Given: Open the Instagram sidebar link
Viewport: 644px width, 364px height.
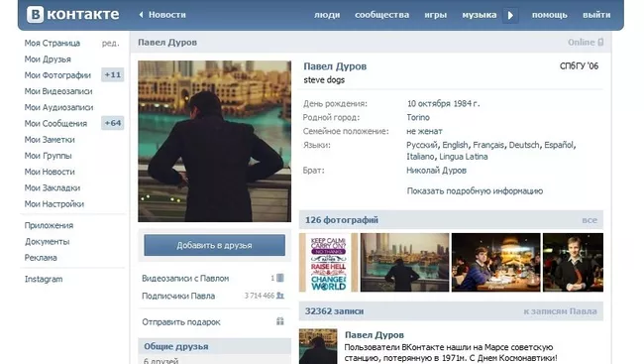Looking at the screenshot, I should 44,279.
